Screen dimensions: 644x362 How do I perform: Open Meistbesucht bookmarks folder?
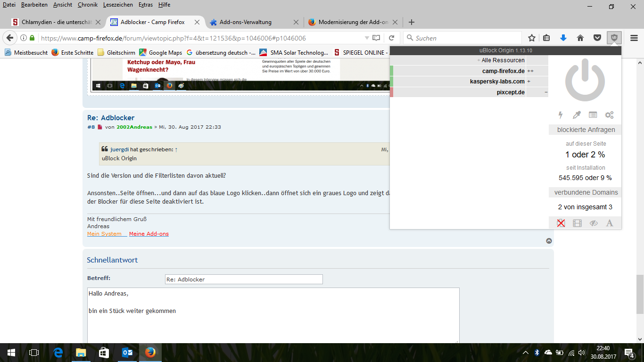(25, 53)
